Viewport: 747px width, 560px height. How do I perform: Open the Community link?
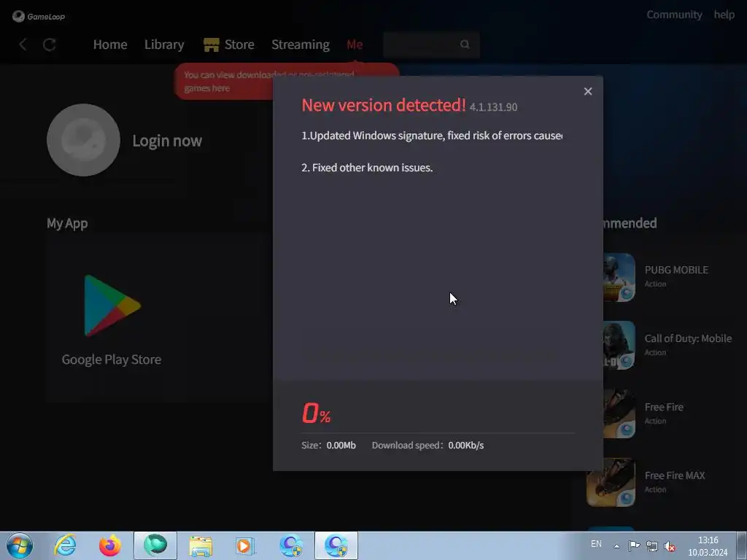coord(674,15)
